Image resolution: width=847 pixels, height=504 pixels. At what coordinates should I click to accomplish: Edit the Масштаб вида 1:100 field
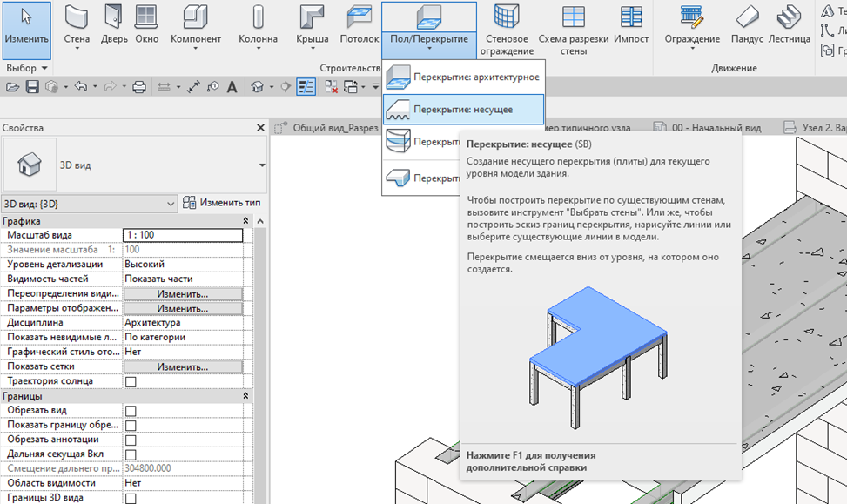183,235
